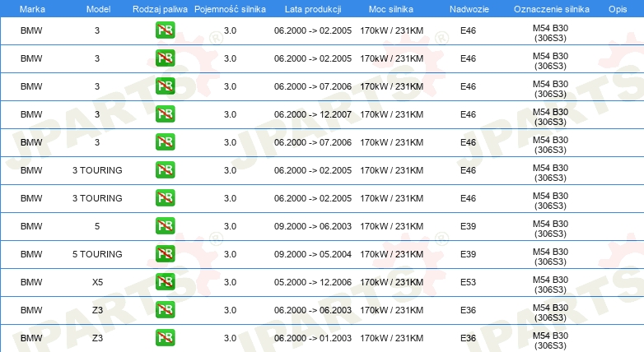Screen dimensions: 644x352
Task: Select date cell '06.2000 -> 12.2007'
Action: tap(313, 114)
